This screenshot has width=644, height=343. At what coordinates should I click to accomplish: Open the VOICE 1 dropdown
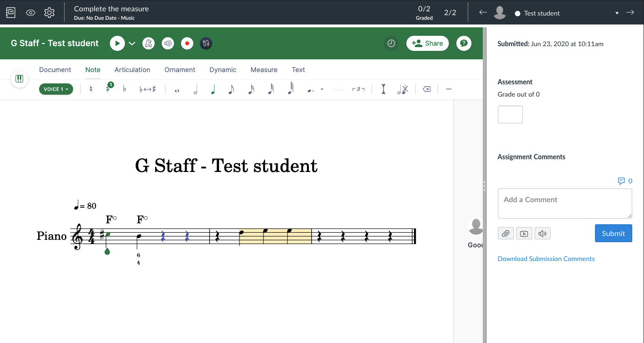(x=56, y=89)
